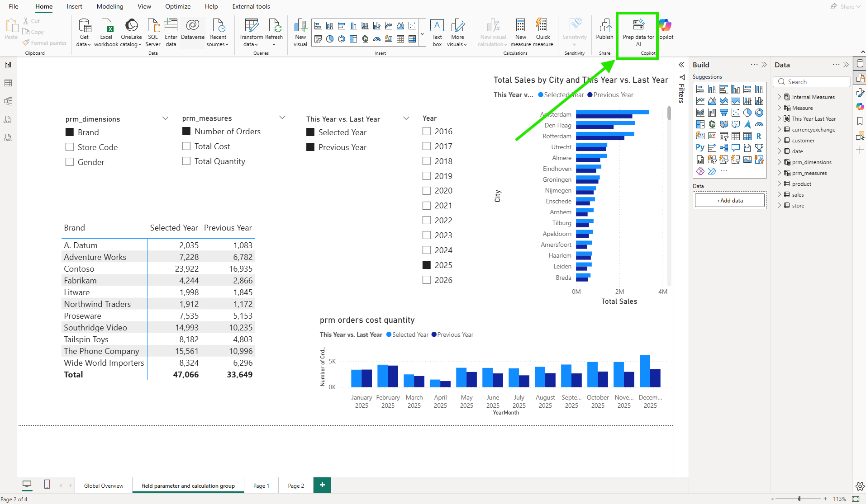
Task: Check the Total Cost option
Action: click(186, 146)
